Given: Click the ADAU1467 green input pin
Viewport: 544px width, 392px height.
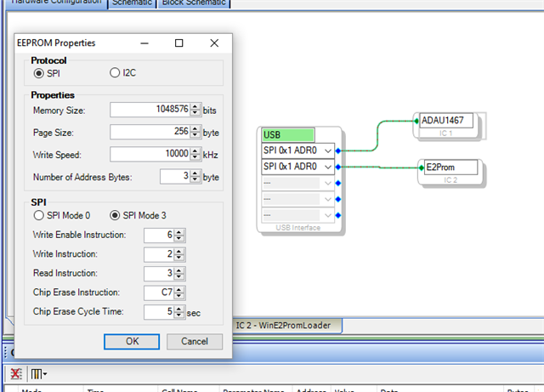Looking at the screenshot, I should coord(416,121).
